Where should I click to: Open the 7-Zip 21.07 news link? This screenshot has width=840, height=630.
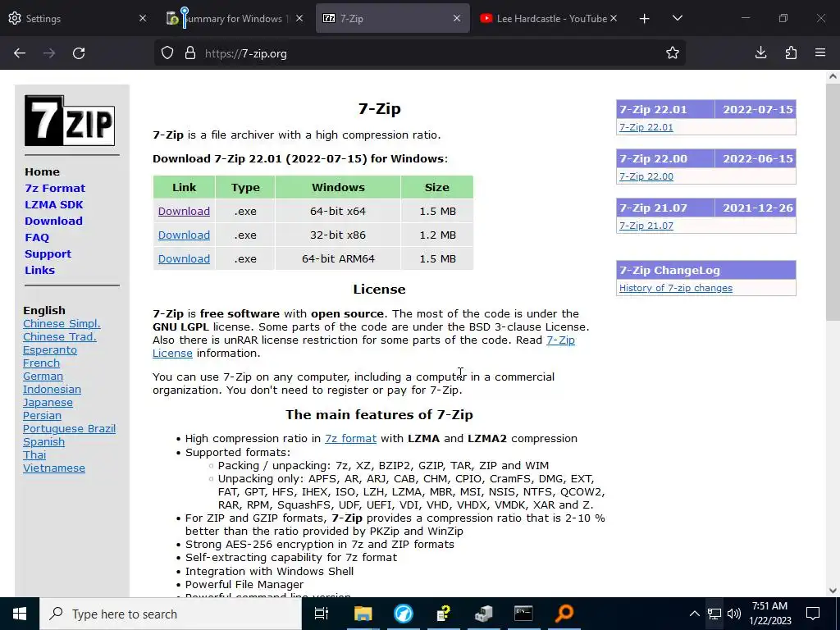click(x=646, y=226)
